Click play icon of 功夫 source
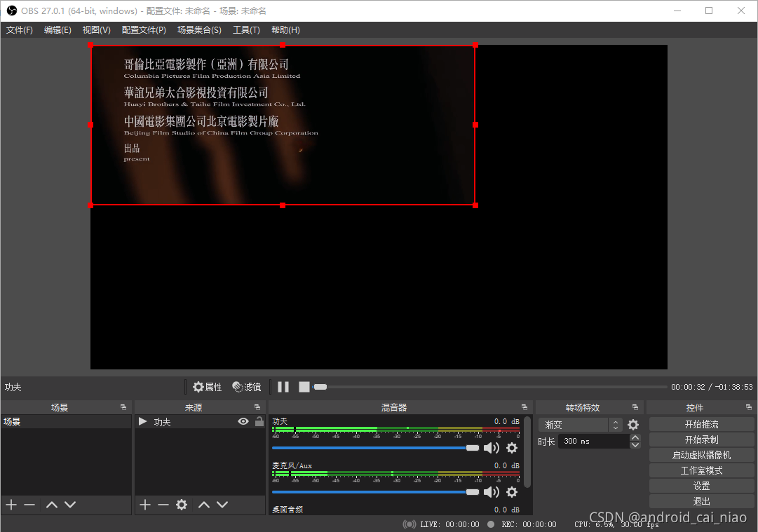Viewport: 758px width, 532px height. (142, 421)
